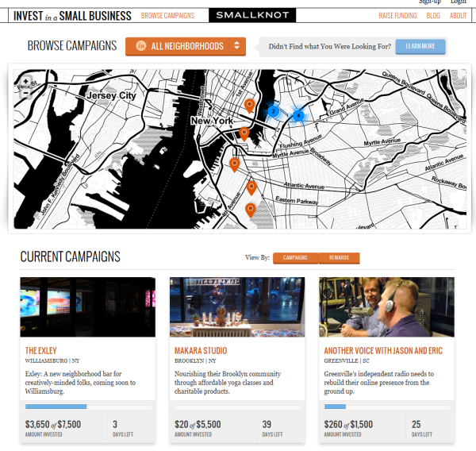476x451 pixels.
Task: Zoom in on the map with plus
Action: coord(26,82)
